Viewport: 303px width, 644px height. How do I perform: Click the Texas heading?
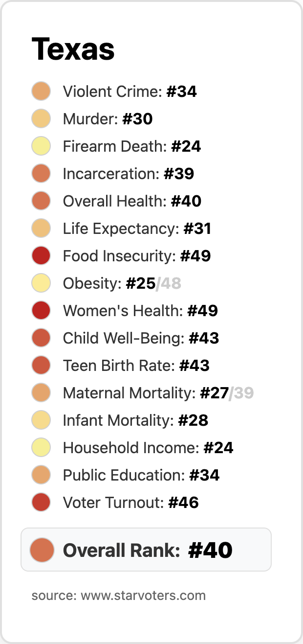(x=73, y=49)
